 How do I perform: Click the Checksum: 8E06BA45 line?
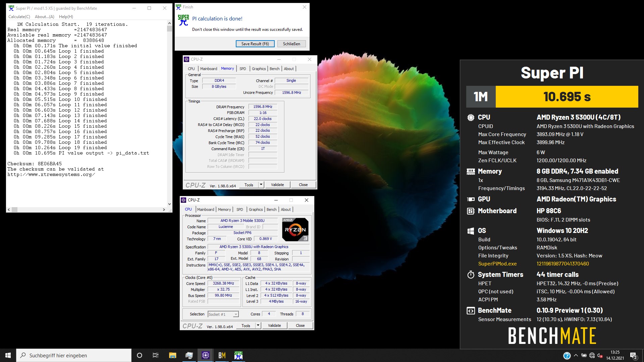click(x=35, y=164)
